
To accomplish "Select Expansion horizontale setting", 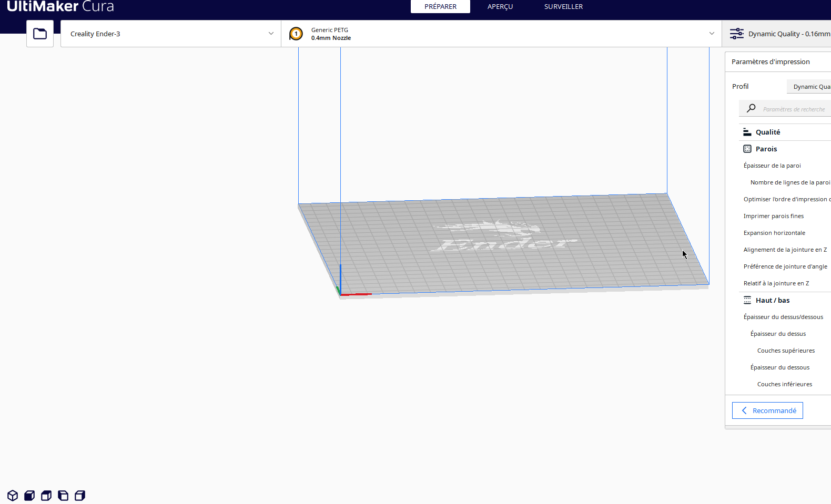I will 774,233.
